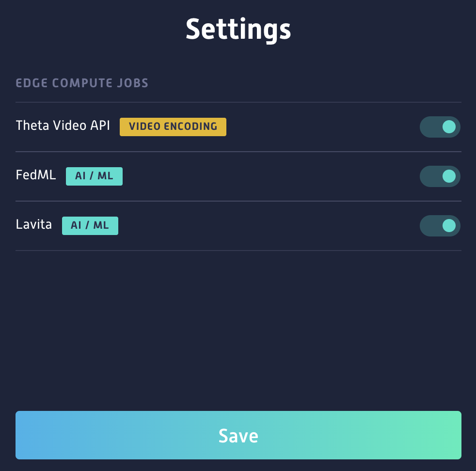Select the Theta Video API job label
Viewport: 476px width, 471px height.
62,126
